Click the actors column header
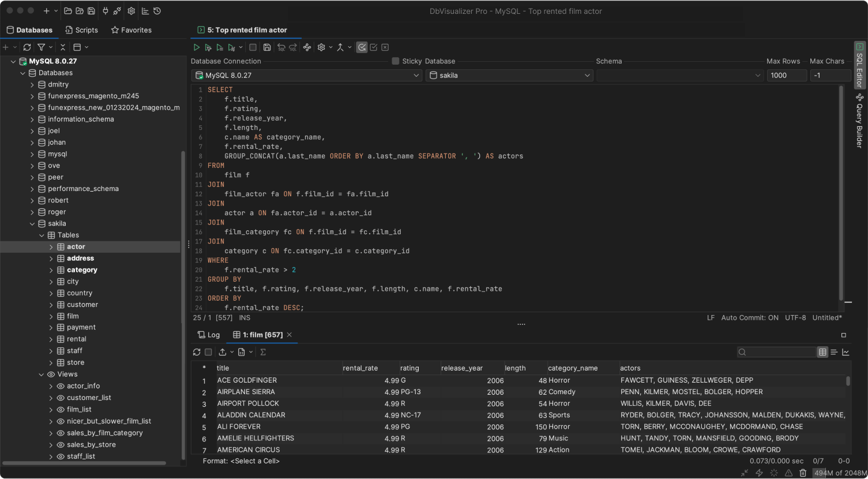Image resolution: width=868 pixels, height=479 pixels. [732, 368]
